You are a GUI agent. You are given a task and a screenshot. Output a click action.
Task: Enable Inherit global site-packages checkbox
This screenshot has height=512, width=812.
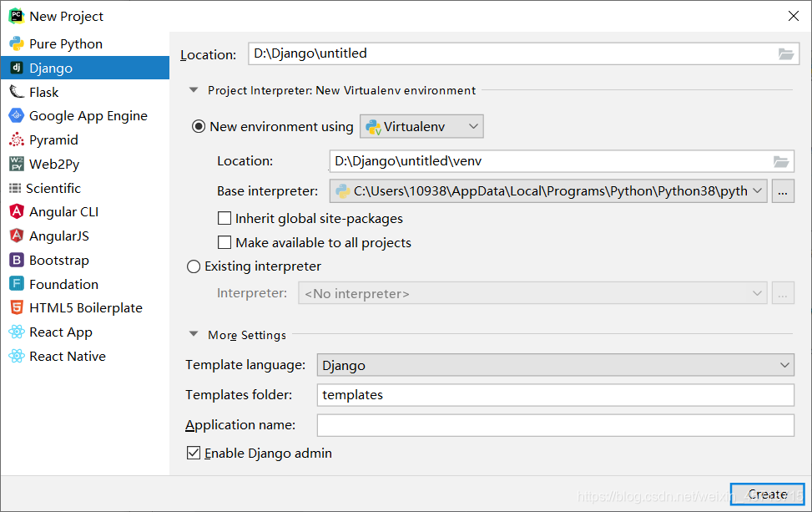coord(224,219)
